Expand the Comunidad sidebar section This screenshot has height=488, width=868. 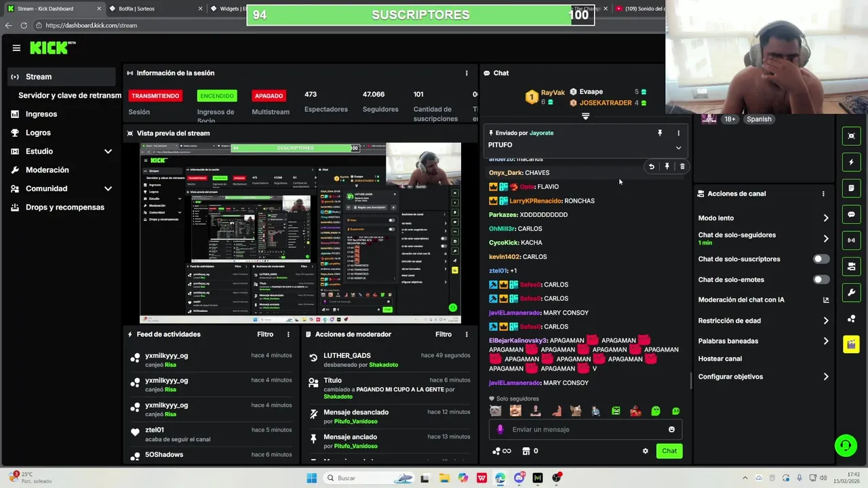pos(108,188)
